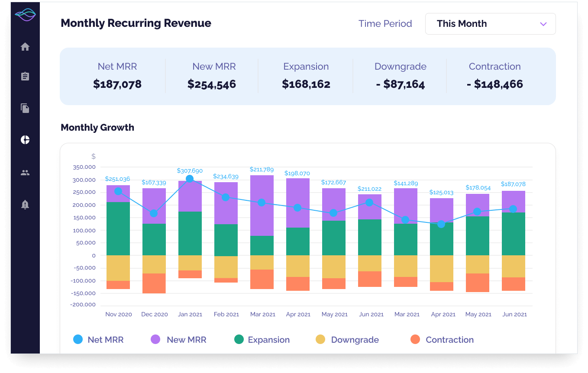Screen dimensions: 588x373
Task: Open the alert bell icon in sidebar
Action: 25,205
